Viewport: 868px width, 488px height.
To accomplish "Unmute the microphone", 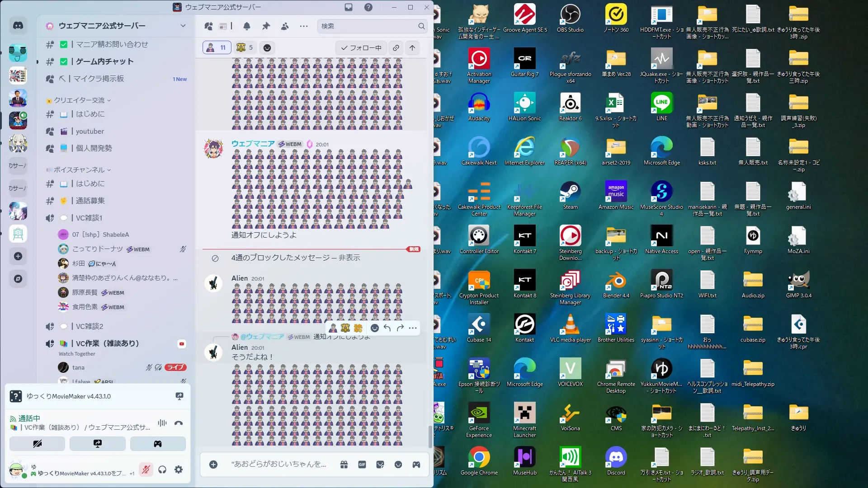I will [x=146, y=470].
